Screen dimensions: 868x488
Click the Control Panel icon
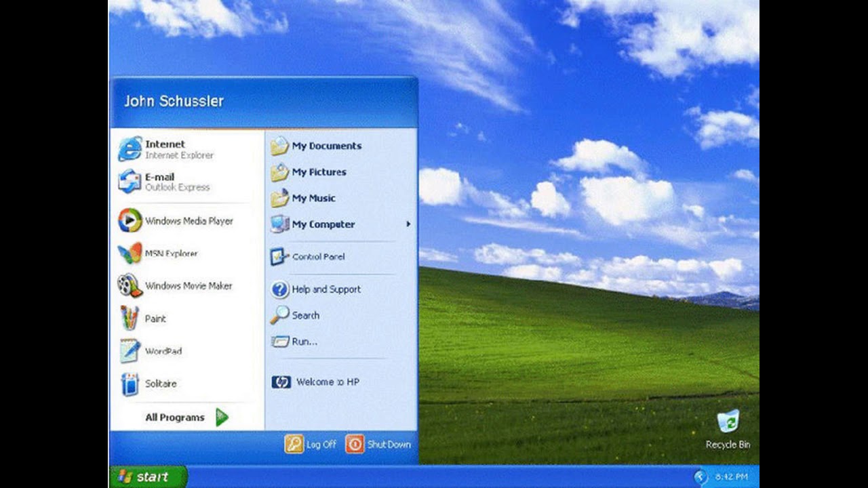click(280, 256)
